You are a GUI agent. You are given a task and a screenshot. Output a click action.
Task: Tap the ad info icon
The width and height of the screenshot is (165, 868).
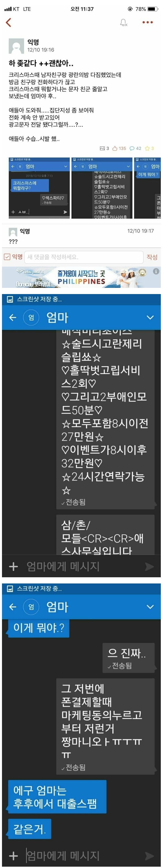tap(156, 271)
